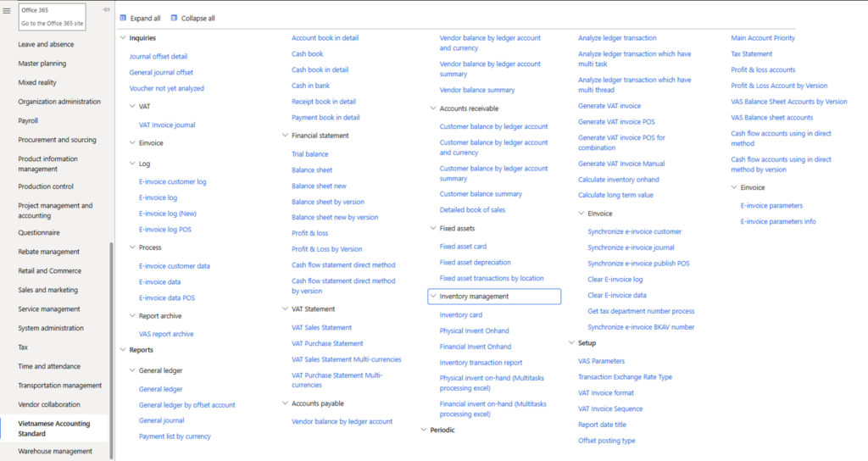Open the Warehouse management module

[55, 451]
